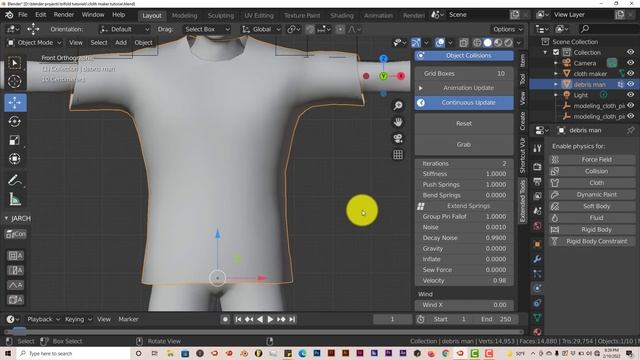
Task: Toggle Continuous Update option
Action: [464, 102]
